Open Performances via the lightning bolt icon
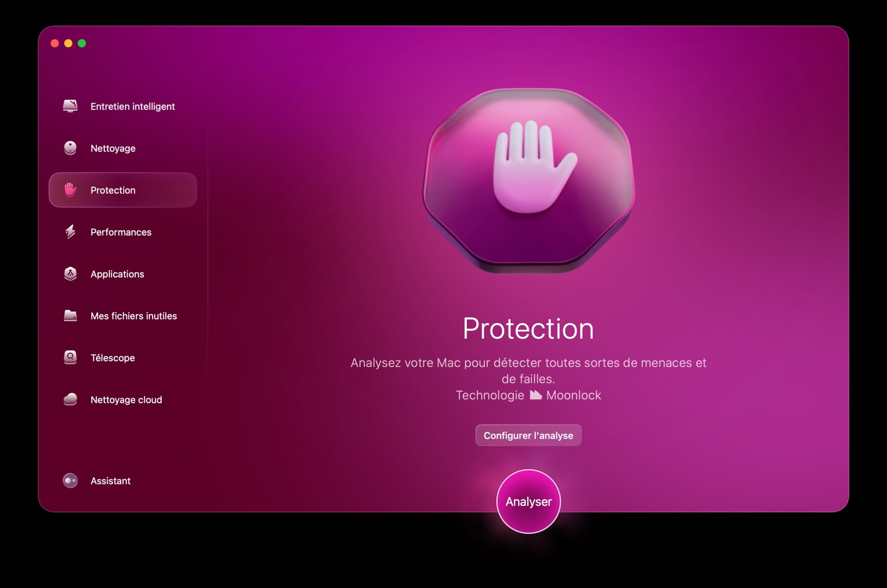Screen dimensions: 887x588 (x=70, y=232)
